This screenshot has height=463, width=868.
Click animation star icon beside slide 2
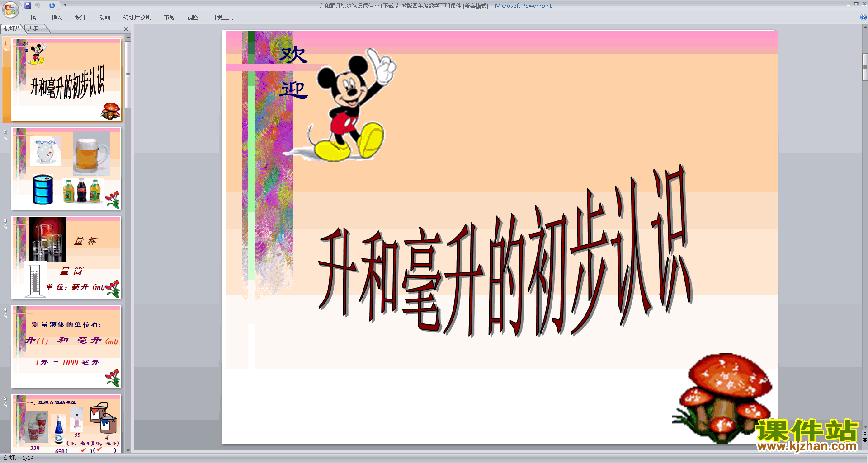[x=5, y=138]
